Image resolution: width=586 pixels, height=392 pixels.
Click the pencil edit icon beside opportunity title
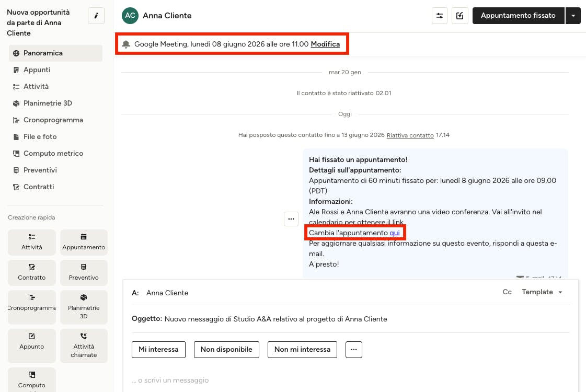pos(96,16)
